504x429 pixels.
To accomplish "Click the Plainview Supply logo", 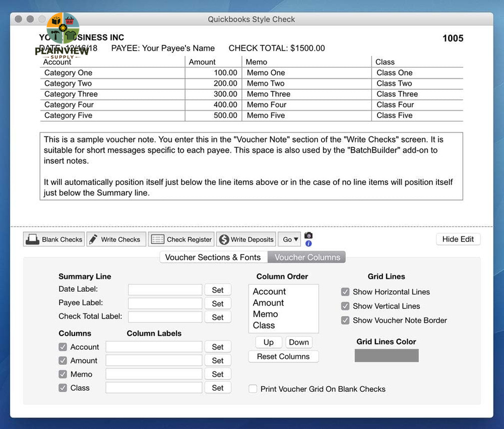I will tap(62, 35).
